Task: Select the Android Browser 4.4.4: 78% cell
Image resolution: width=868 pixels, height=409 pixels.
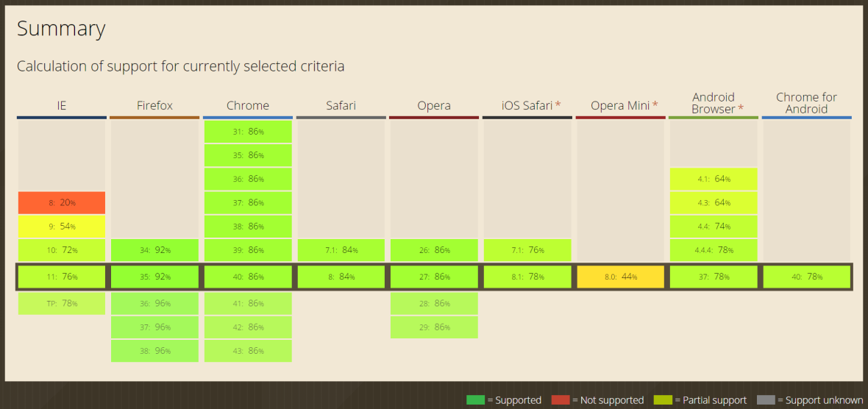Action: click(x=714, y=250)
